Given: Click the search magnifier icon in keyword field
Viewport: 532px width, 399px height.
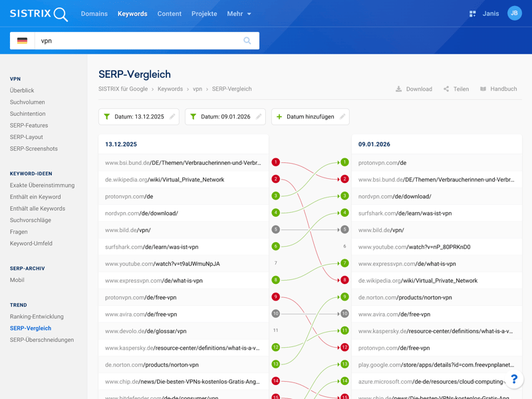Looking at the screenshot, I should coord(247,41).
